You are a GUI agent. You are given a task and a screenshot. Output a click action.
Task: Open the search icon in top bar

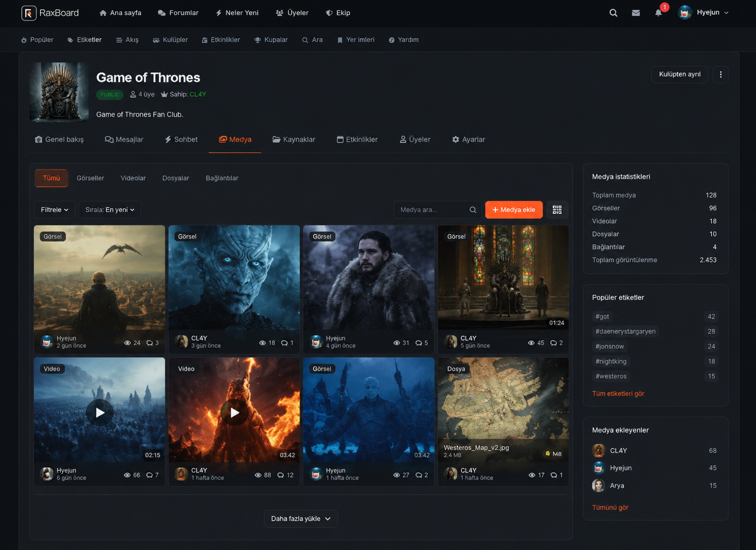point(613,13)
